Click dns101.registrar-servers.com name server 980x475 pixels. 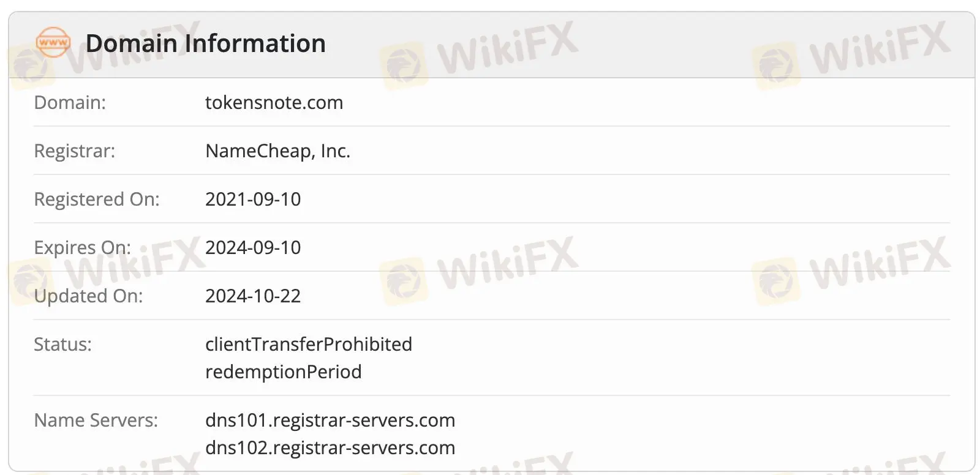(330, 420)
